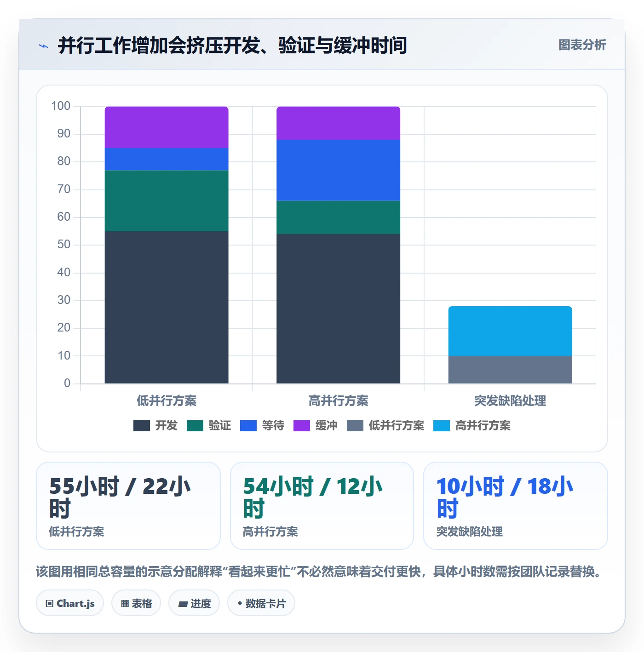Toggle the 验证 legend swatch

click(195, 426)
